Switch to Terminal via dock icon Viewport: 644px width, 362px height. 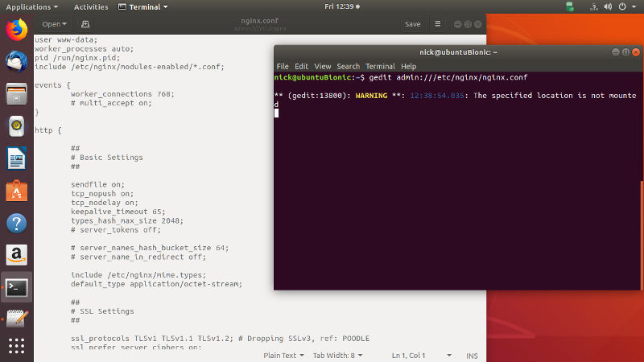(16, 287)
